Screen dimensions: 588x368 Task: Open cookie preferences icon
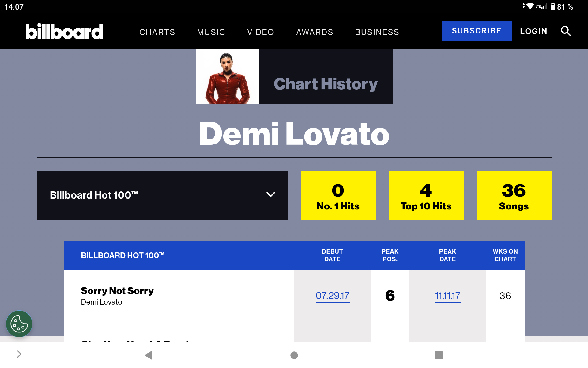pyautogui.click(x=19, y=324)
